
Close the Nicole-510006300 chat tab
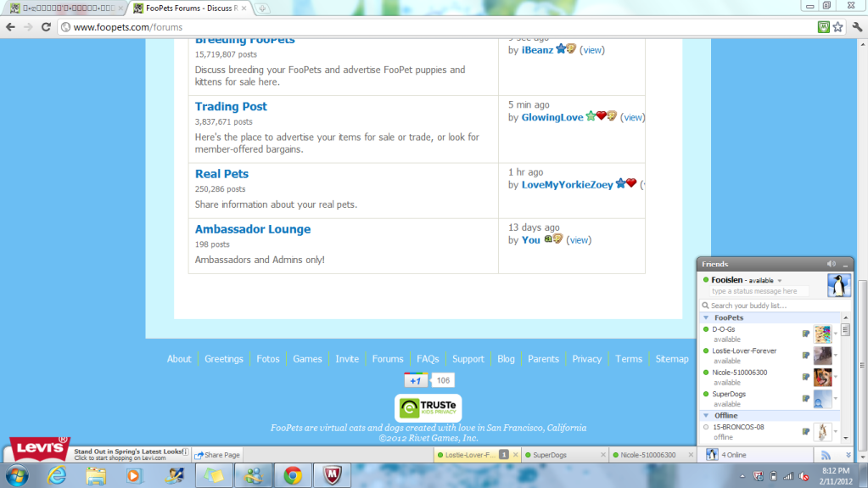tap(691, 455)
